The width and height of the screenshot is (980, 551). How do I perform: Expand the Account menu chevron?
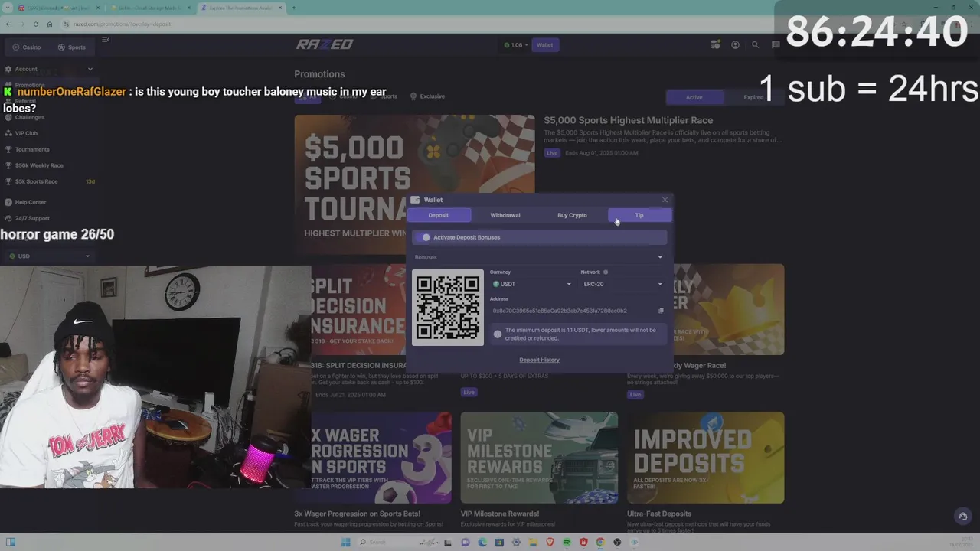click(x=90, y=69)
